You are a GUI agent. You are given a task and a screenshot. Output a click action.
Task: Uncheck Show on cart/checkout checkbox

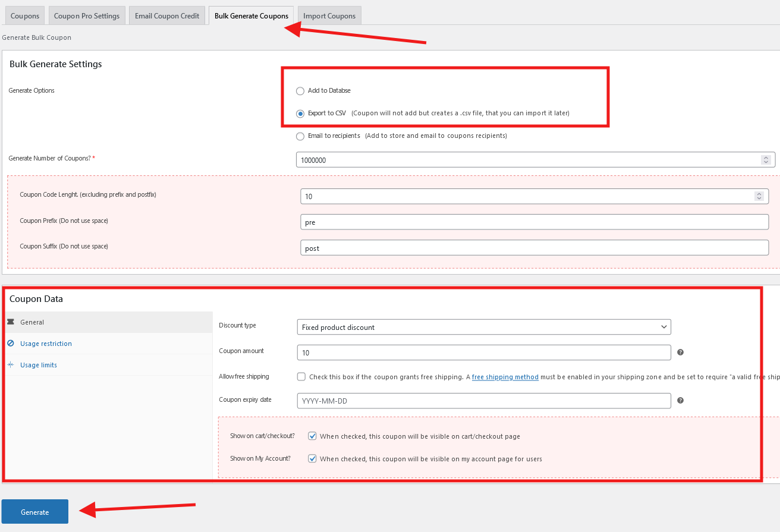click(312, 436)
